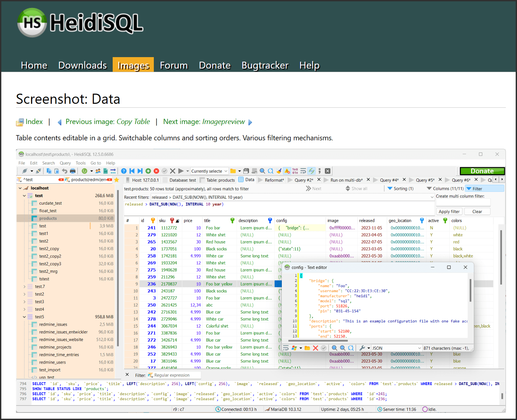Collapse the test5 database node
The image size is (517, 420).
(24, 317)
